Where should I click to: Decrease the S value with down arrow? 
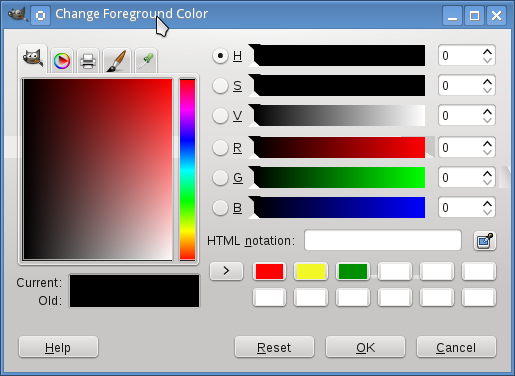[487, 90]
